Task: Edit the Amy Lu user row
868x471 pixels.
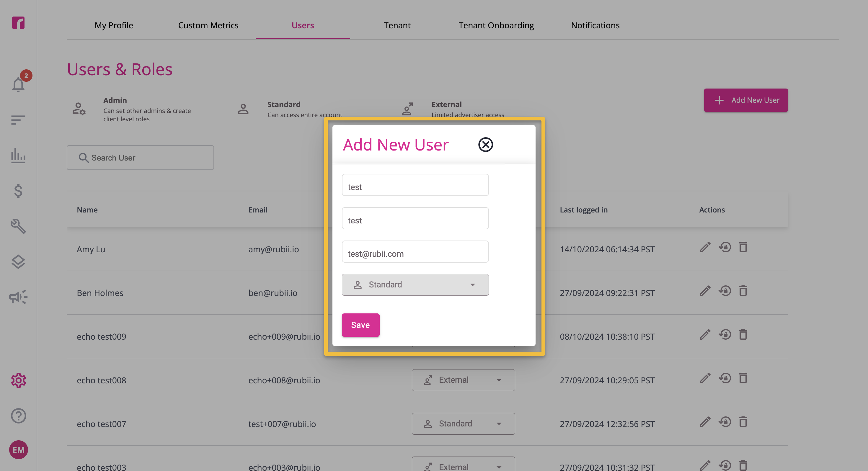Action: (705, 247)
